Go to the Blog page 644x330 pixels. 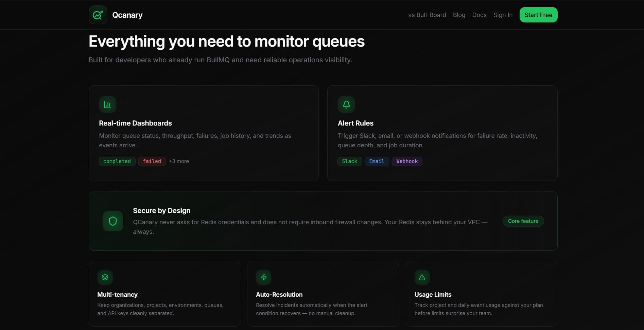click(x=459, y=15)
